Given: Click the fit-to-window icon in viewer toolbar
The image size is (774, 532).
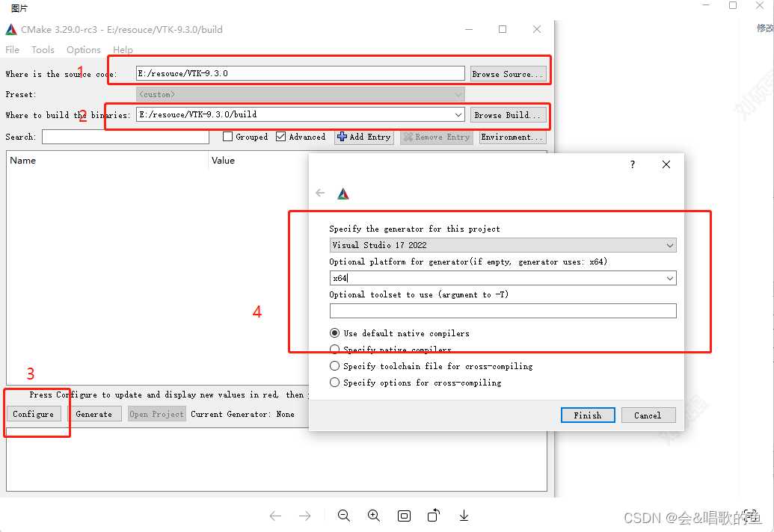Looking at the screenshot, I should (404, 516).
